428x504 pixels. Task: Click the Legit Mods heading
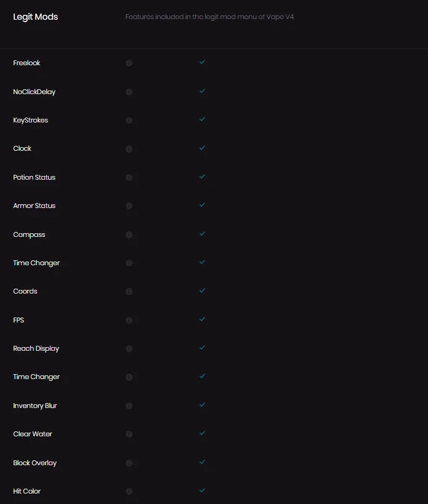pos(35,17)
